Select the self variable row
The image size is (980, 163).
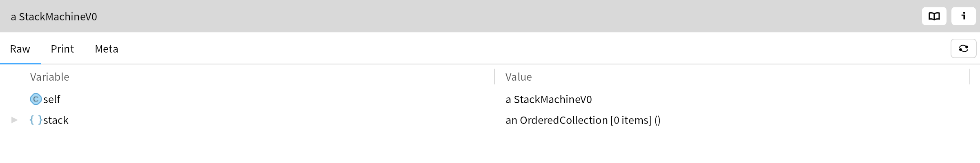[x=490, y=99]
